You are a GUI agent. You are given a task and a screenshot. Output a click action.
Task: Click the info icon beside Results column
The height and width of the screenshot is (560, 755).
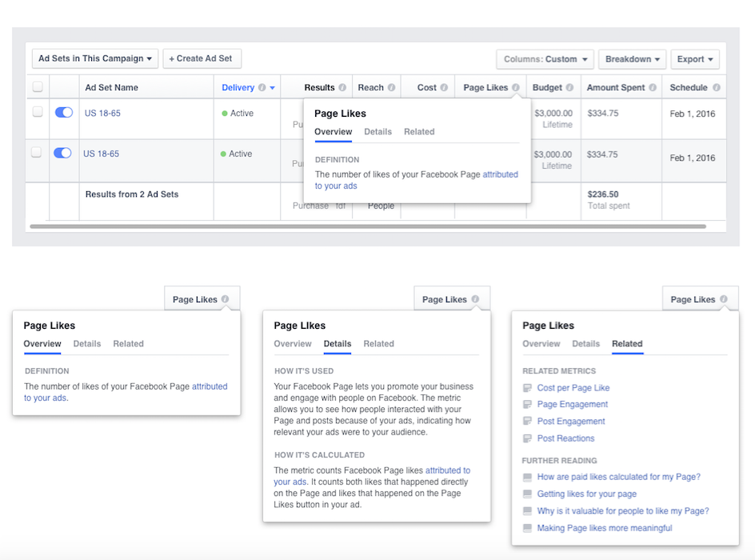point(342,88)
